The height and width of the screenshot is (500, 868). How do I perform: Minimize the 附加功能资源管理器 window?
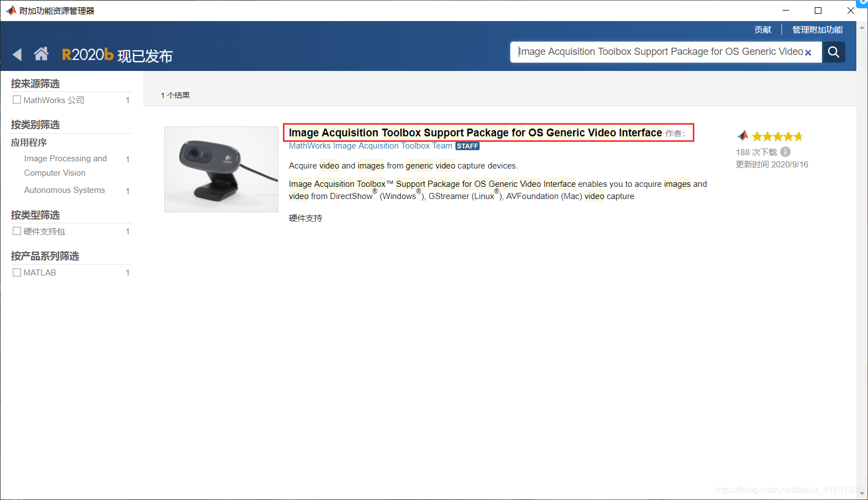(785, 11)
